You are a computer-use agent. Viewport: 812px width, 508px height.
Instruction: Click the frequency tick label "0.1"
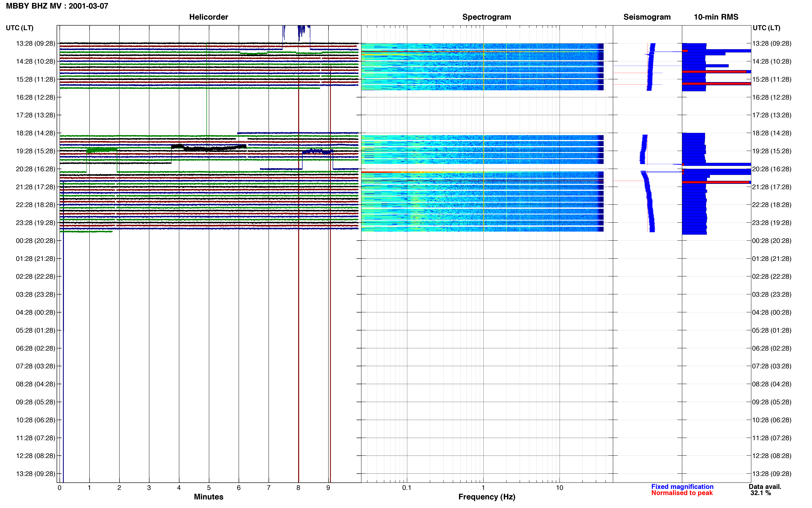tap(407, 488)
